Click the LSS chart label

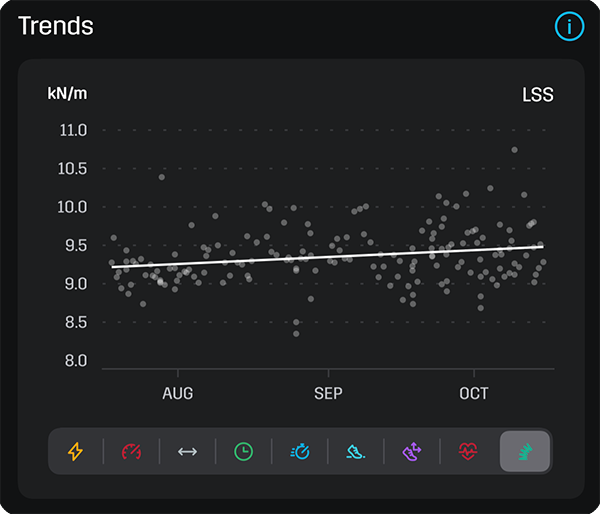click(x=538, y=95)
